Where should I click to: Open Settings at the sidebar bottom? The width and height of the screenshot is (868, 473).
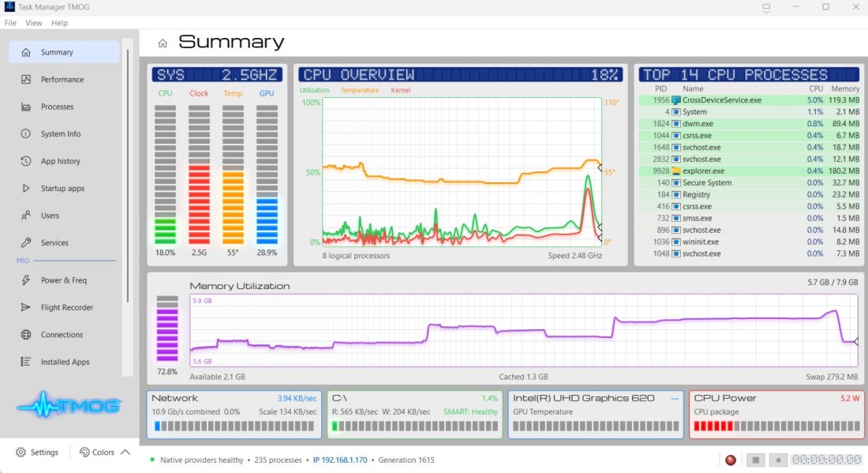point(37,452)
